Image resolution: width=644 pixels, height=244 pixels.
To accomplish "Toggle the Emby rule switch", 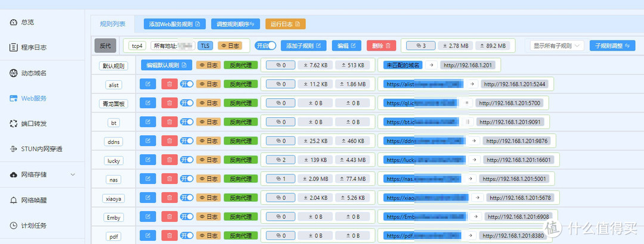I will [x=187, y=217].
